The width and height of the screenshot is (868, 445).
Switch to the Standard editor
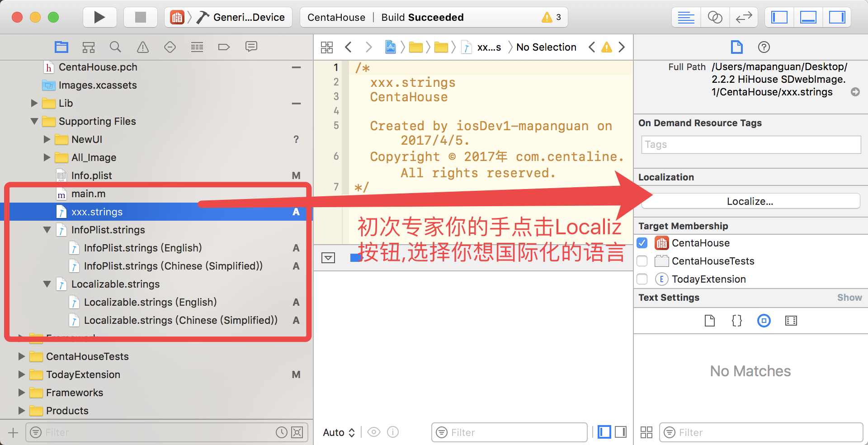pos(686,18)
